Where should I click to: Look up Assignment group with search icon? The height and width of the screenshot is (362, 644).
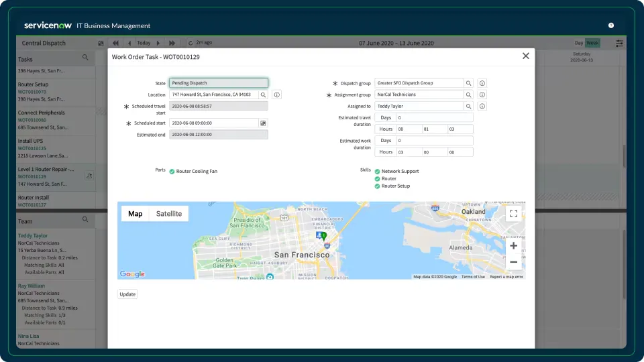(469, 95)
